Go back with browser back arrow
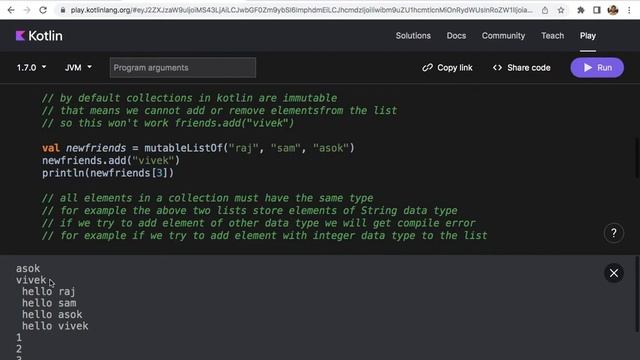Viewport: 640px width, 360px height. tap(11, 10)
